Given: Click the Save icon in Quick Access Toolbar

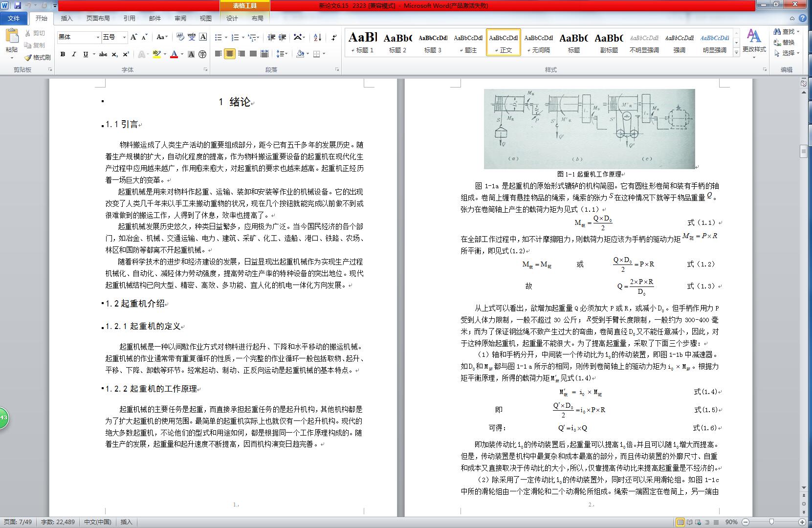Looking at the screenshot, I should 18,5.
